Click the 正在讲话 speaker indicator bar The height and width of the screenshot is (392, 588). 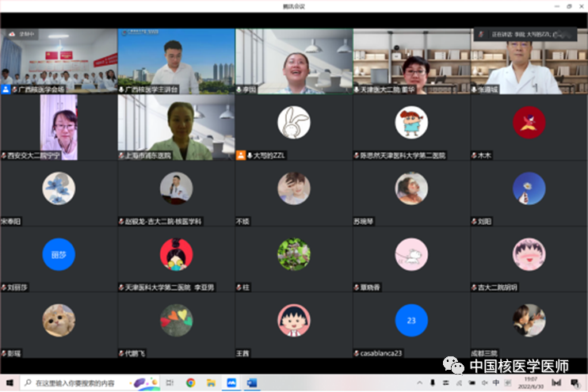tap(524, 34)
